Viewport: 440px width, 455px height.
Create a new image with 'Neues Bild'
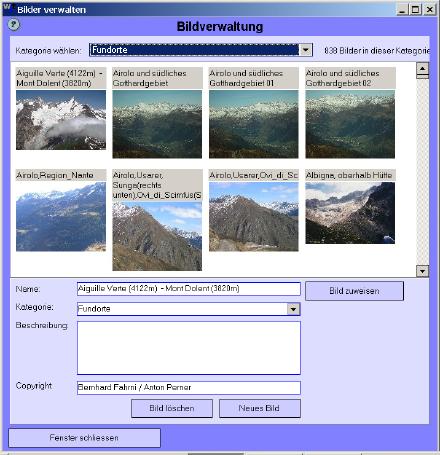pyautogui.click(x=260, y=408)
